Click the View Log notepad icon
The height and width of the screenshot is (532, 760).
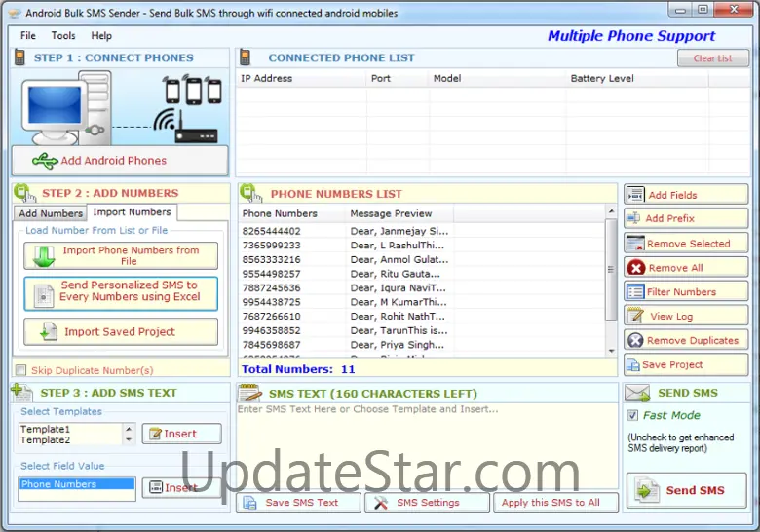coord(635,316)
